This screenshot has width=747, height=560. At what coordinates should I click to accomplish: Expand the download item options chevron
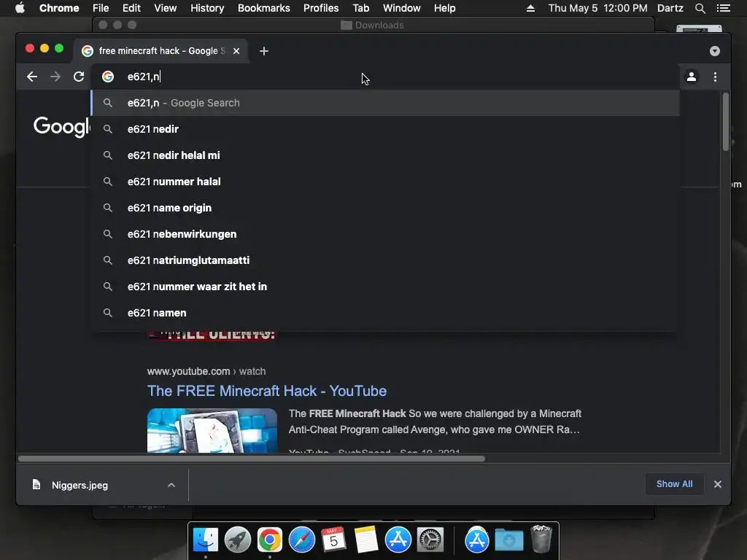pos(171,485)
